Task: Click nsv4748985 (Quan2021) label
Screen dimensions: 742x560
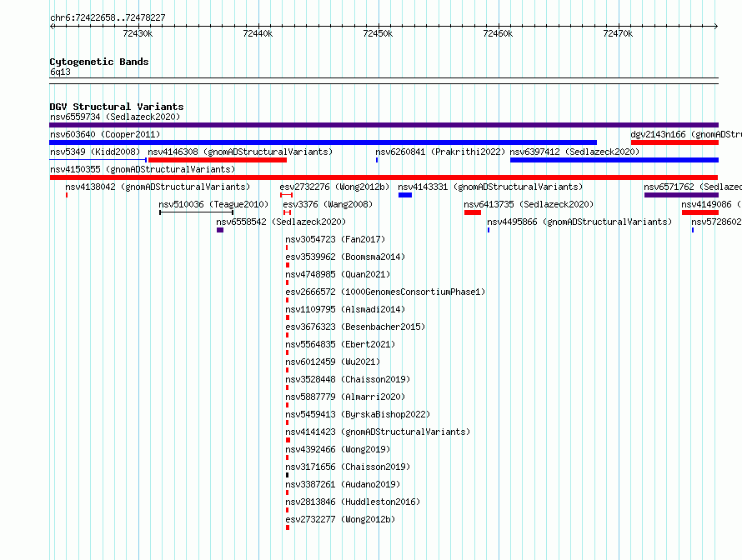Action: pos(338,274)
